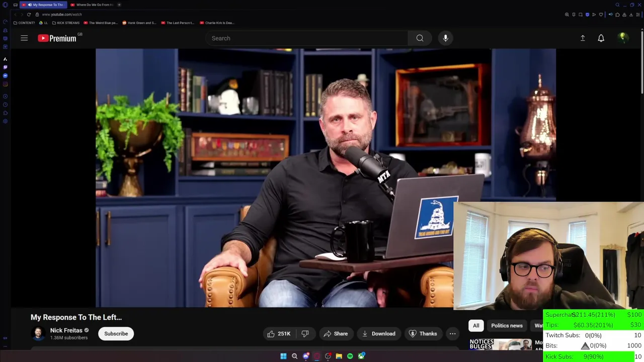
Task: Reload the page with the refresh icon
Action: (x=29, y=15)
